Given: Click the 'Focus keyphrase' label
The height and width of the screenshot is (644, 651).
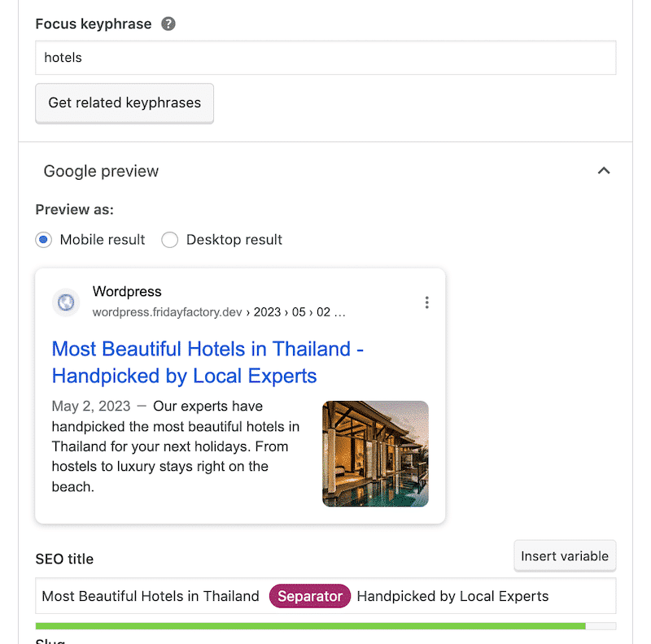Looking at the screenshot, I should click(x=94, y=24).
